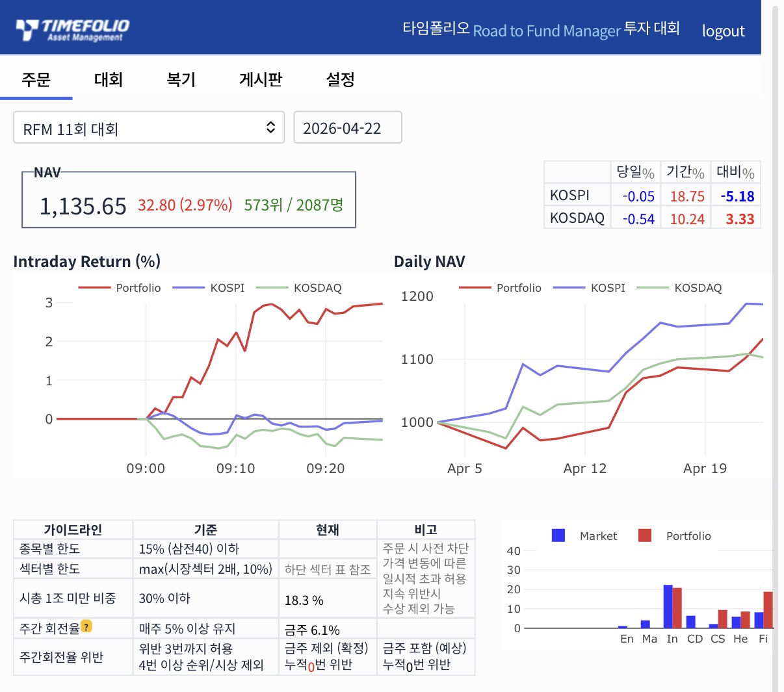
Task: Click the dropdown arrows on competition selector
Action: coord(270,127)
